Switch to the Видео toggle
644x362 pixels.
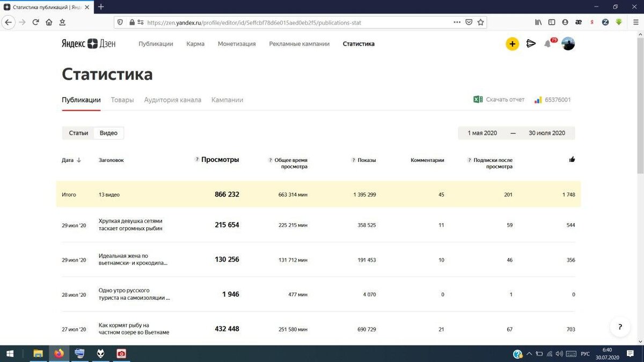[108, 133]
